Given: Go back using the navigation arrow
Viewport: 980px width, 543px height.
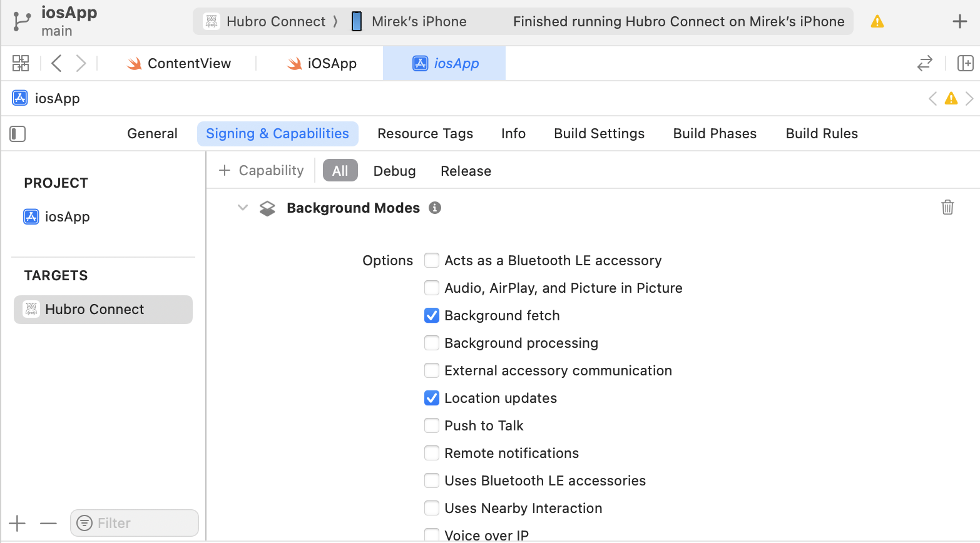Looking at the screenshot, I should pyautogui.click(x=56, y=63).
